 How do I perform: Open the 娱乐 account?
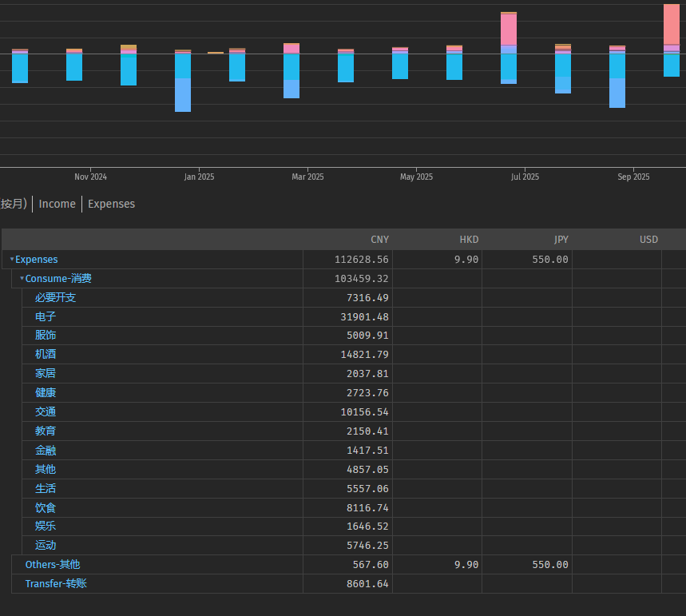click(x=46, y=527)
